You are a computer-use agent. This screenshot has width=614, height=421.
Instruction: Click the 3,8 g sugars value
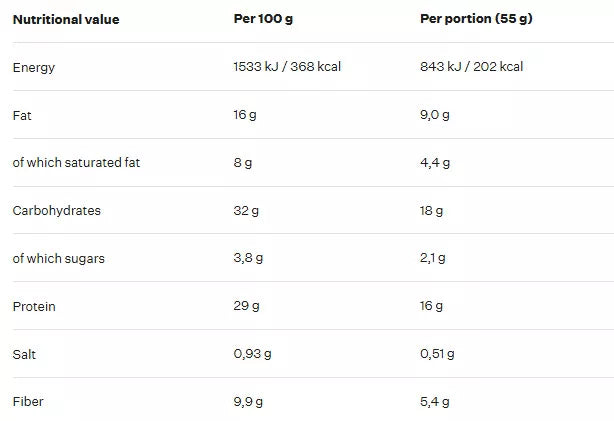(x=248, y=258)
